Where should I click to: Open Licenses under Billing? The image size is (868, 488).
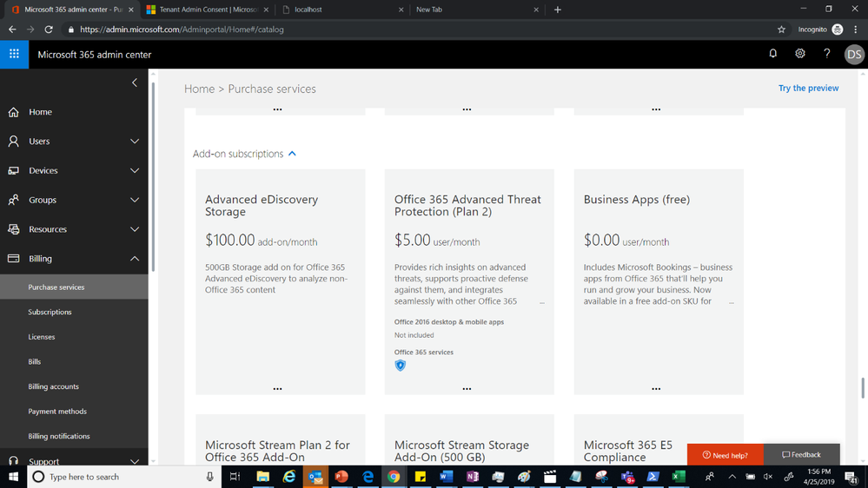point(42,337)
